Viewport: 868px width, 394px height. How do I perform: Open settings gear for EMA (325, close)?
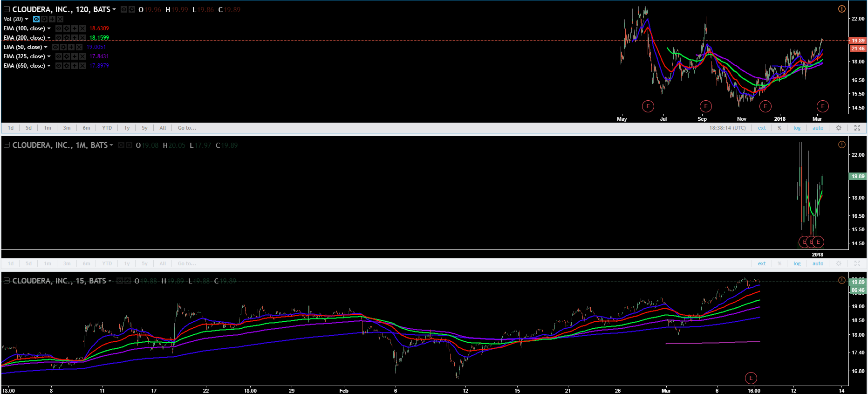(67, 56)
